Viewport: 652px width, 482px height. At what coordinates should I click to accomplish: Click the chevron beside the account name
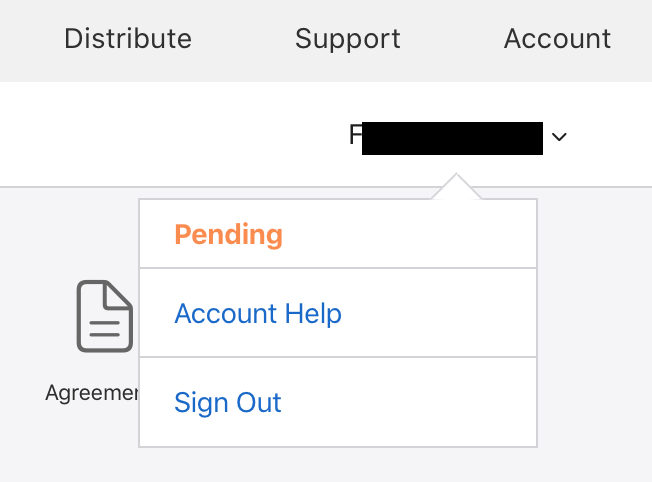point(559,137)
